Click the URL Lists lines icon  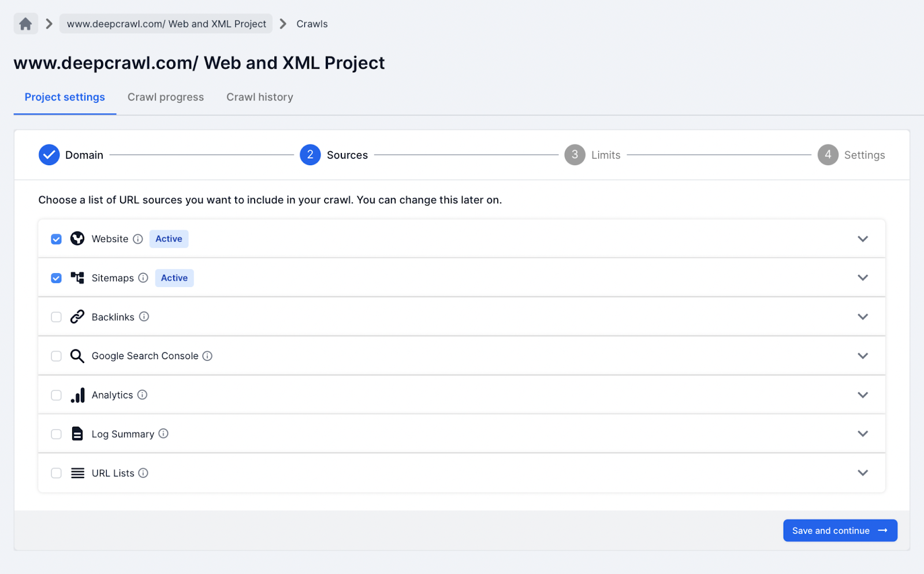(77, 473)
